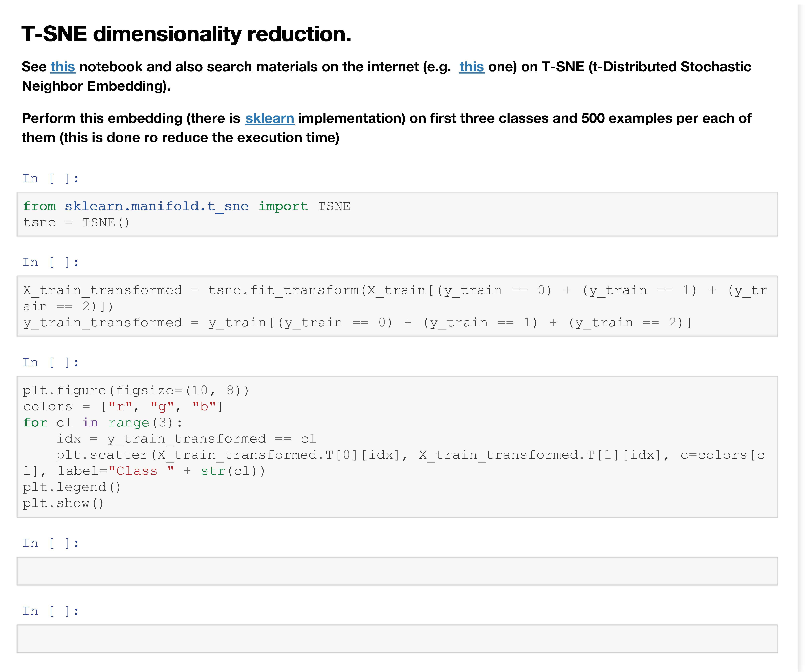Click the last empty code cell
The width and height of the screenshot is (809, 672).
[x=397, y=638]
